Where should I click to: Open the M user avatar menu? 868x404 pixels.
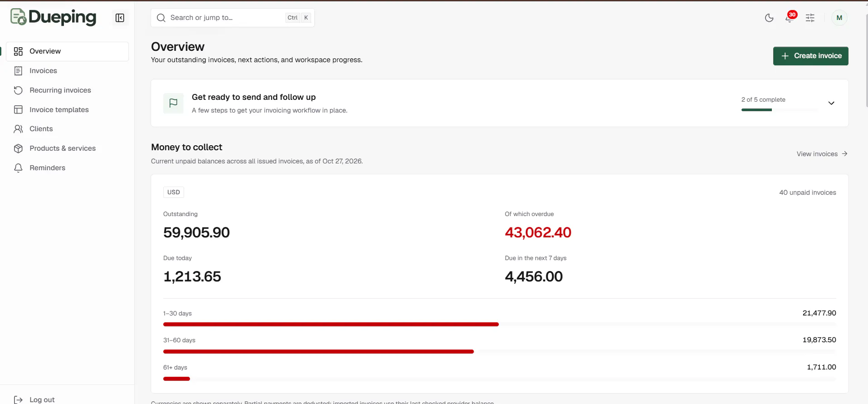tap(839, 18)
